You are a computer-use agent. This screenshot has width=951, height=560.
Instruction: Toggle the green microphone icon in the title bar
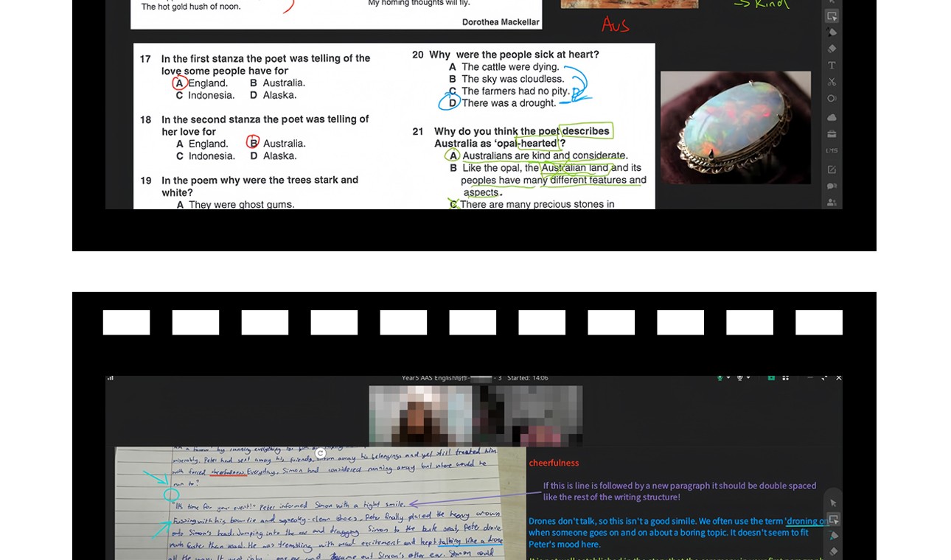(720, 378)
